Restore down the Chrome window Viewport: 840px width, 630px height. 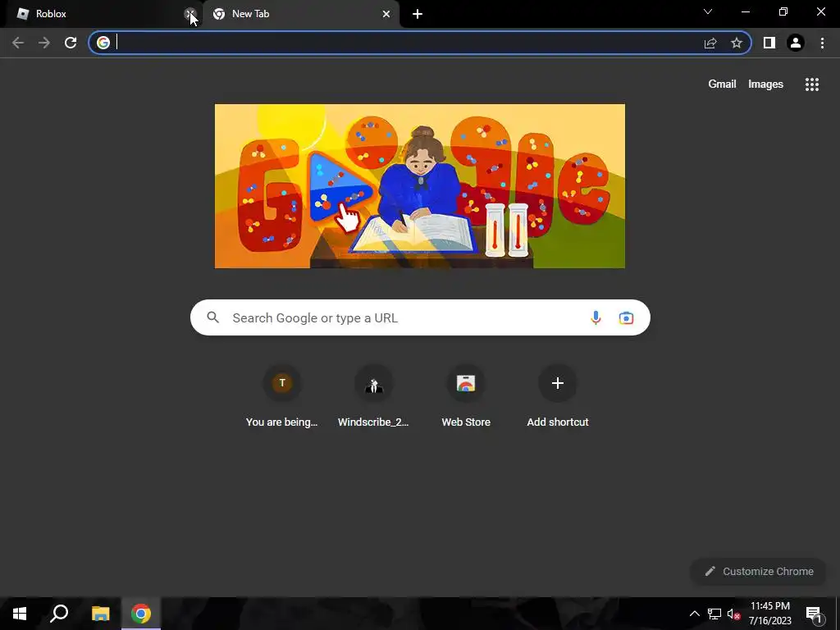[x=783, y=11]
